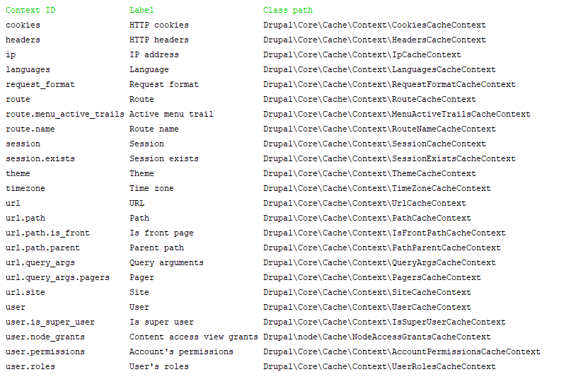Select the Request format label
Image resolution: width=588 pixels, height=384 pixels.
coord(164,84)
